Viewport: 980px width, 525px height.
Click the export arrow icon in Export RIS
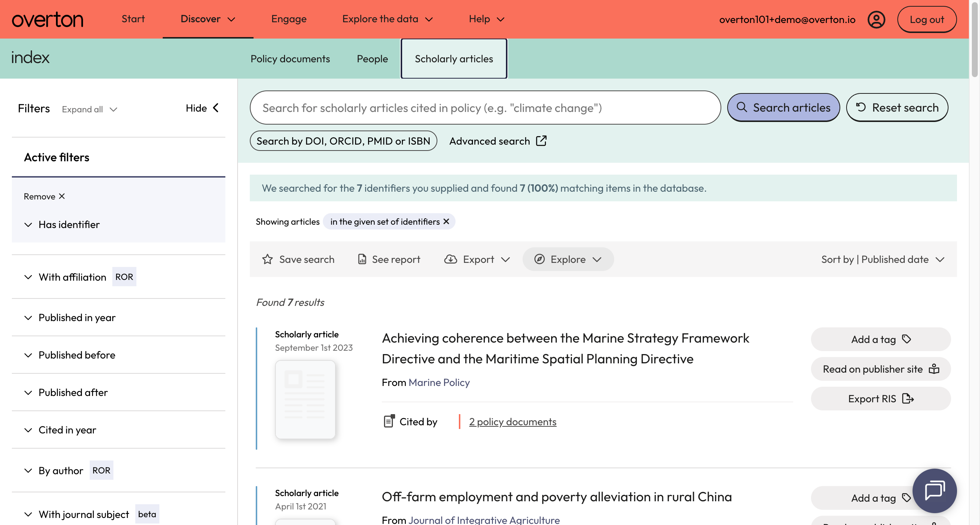click(x=908, y=398)
